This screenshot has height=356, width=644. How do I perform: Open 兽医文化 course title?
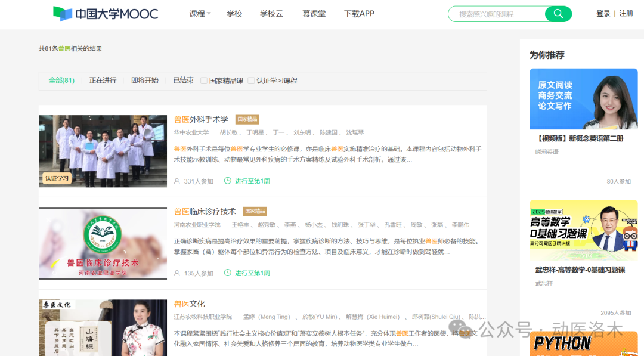coord(190,304)
